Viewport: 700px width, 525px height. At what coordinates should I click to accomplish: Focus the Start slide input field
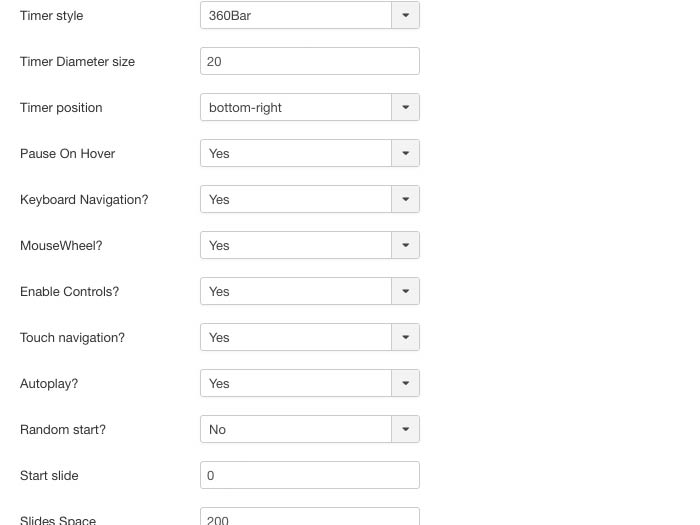(309, 475)
